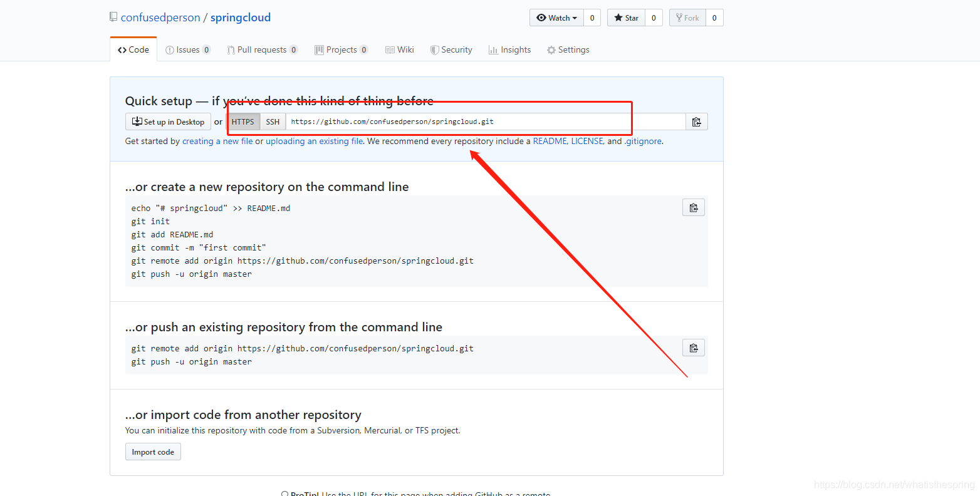
Task: Click git remote add origin in create section
Action: pos(303,261)
